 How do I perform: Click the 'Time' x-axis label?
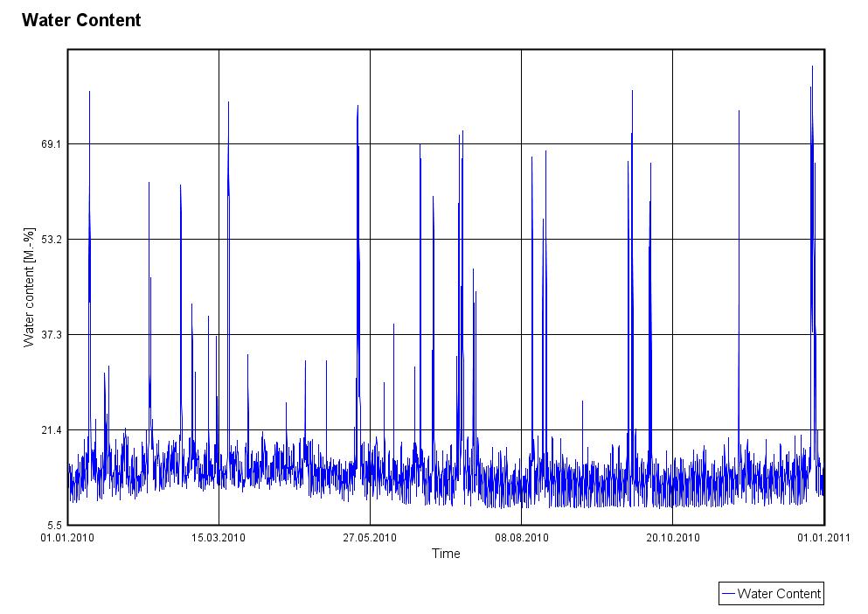coord(446,554)
